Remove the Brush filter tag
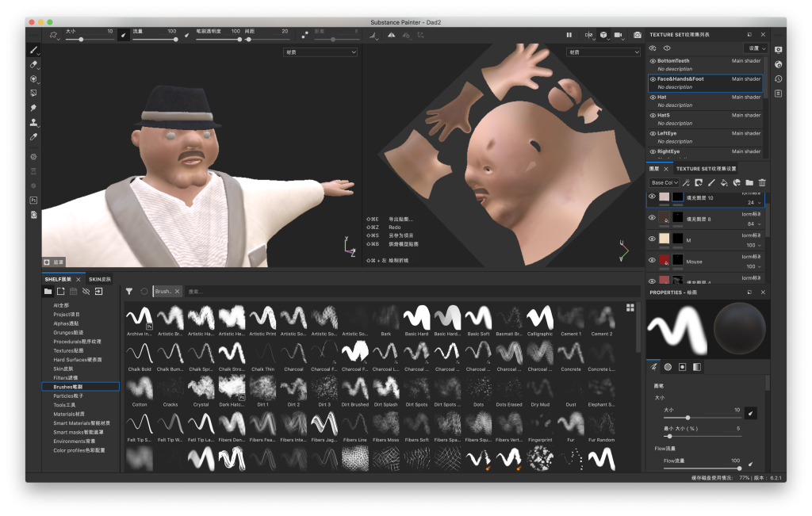Image resolution: width=812 pixels, height=516 pixels. click(177, 292)
